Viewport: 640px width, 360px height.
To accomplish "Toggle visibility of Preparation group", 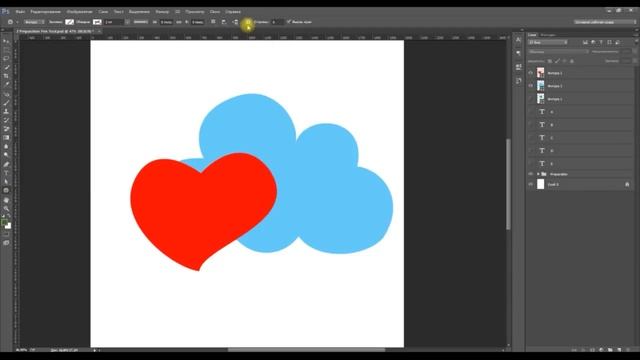I will [x=531, y=174].
